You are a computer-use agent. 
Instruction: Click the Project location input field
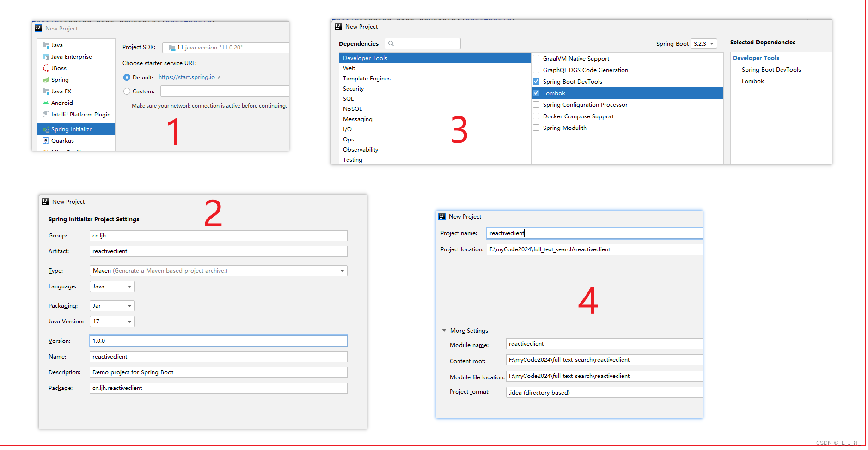coord(594,249)
